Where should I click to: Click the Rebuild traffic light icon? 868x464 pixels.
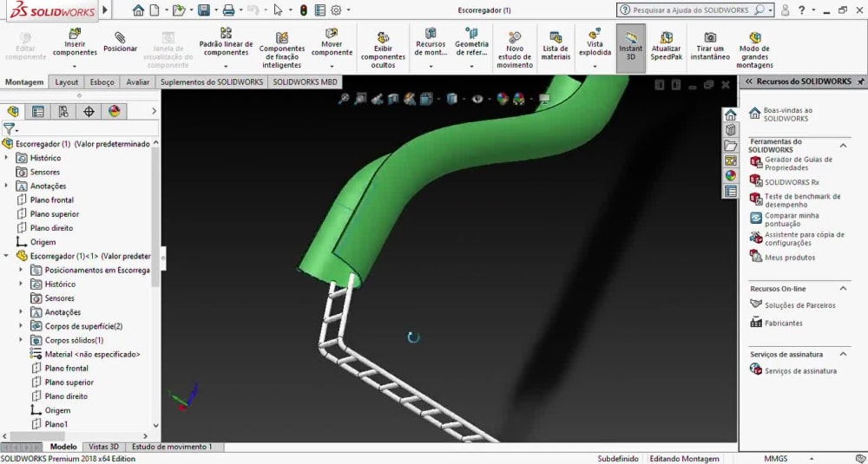(303, 10)
